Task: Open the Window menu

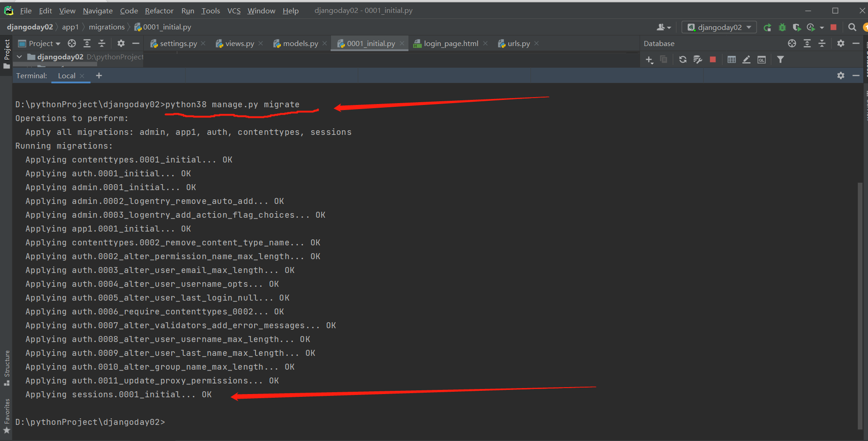Action: 261,11
